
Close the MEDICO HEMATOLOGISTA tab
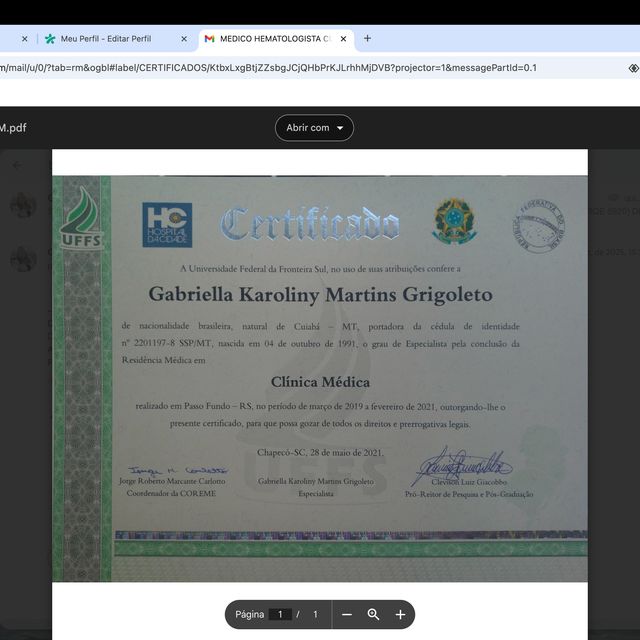point(343,39)
